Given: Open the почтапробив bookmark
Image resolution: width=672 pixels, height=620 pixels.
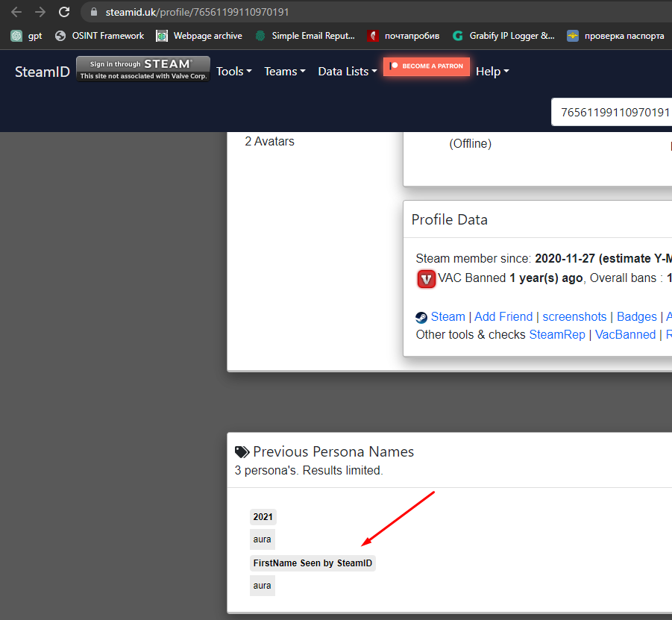Looking at the screenshot, I should [x=403, y=36].
